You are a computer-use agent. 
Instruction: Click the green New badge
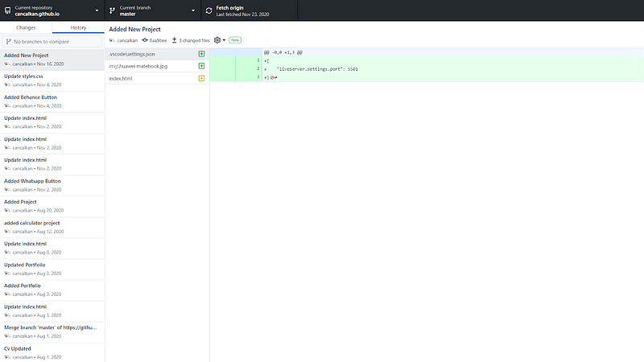(x=235, y=40)
